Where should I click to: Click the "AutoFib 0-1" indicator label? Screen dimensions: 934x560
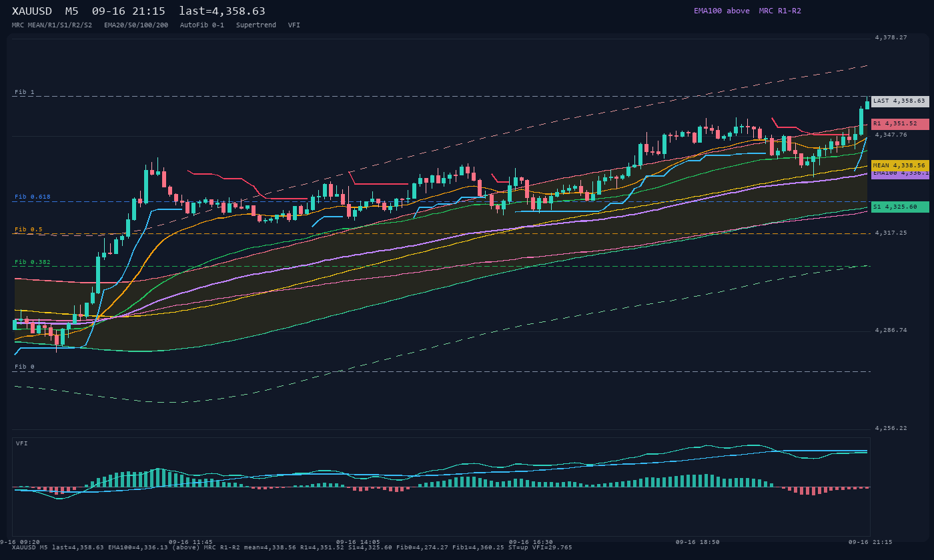(202, 25)
